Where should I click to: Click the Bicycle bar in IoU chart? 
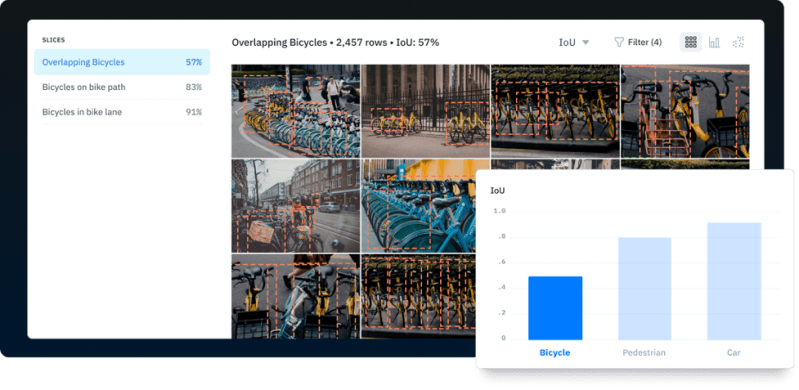click(555, 308)
